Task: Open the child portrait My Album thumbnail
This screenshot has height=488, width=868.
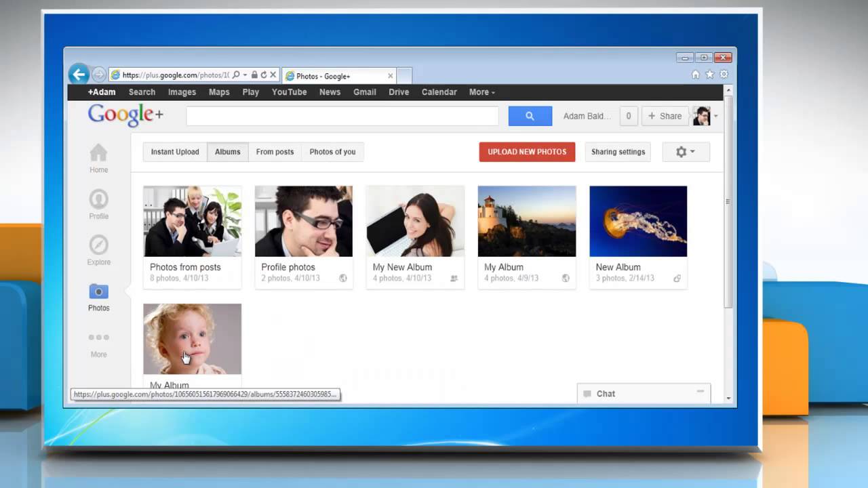Action: [193, 339]
